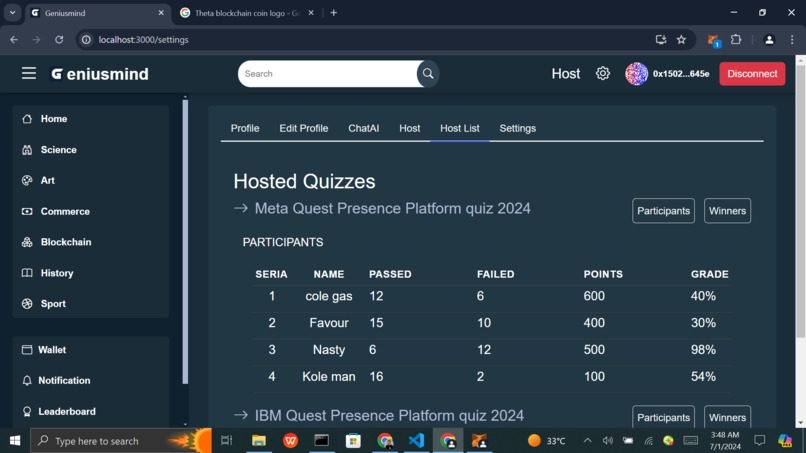Click the taskbar clock showing 3:48 AM

point(725,441)
